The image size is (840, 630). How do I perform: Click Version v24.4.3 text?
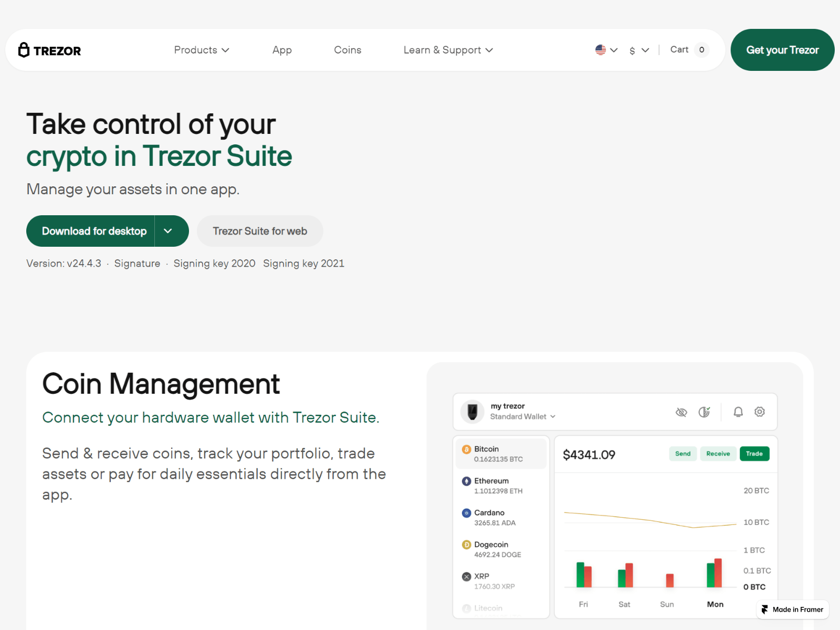(x=64, y=264)
